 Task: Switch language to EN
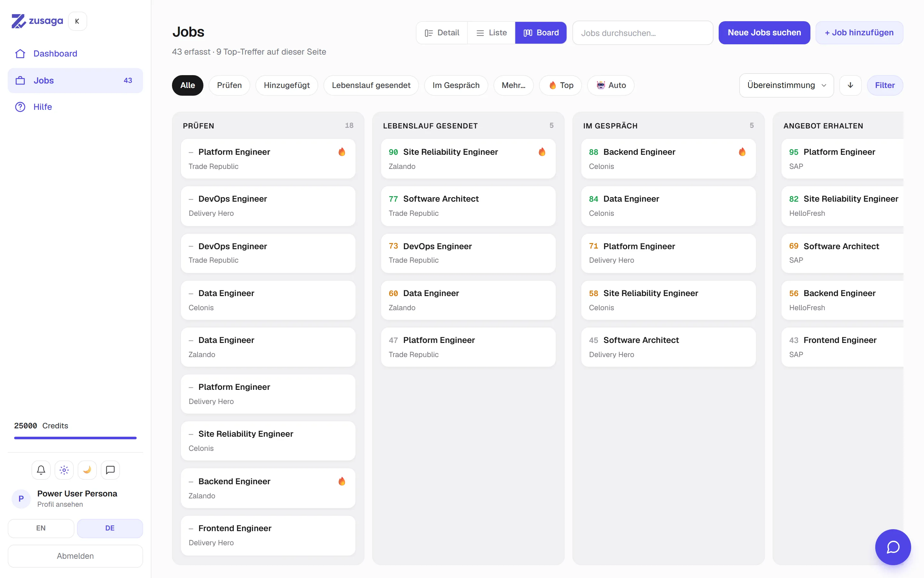41,528
